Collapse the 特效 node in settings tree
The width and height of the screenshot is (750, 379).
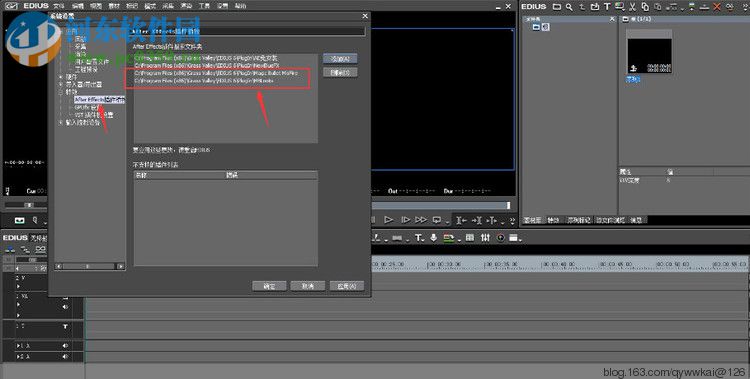pyautogui.click(x=61, y=92)
